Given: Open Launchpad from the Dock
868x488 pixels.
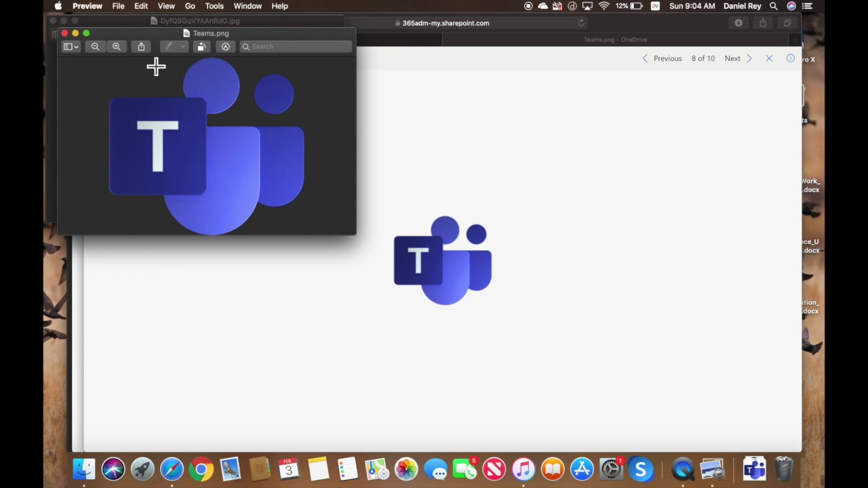Looking at the screenshot, I should tap(142, 468).
